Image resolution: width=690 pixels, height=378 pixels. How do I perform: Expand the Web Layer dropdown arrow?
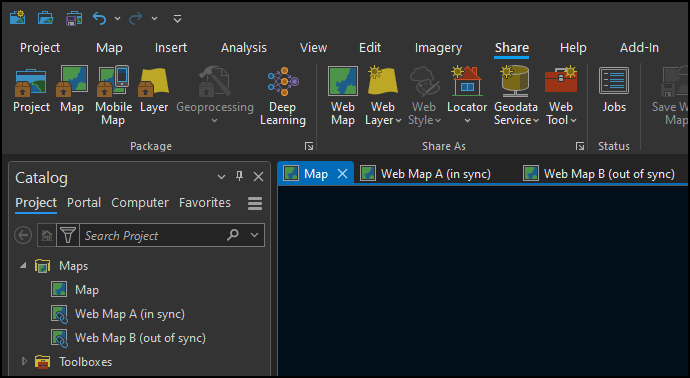(x=398, y=121)
